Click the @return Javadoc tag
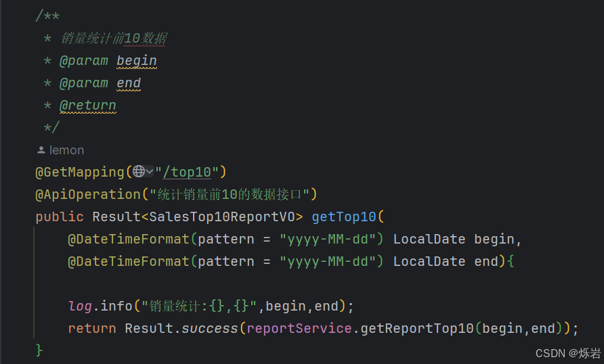The width and height of the screenshot is (604, 364). pos(88,105)
